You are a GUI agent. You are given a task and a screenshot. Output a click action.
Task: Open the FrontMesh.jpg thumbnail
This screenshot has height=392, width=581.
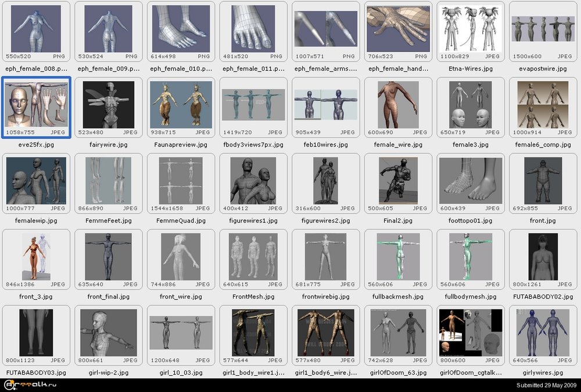point(253,257)
